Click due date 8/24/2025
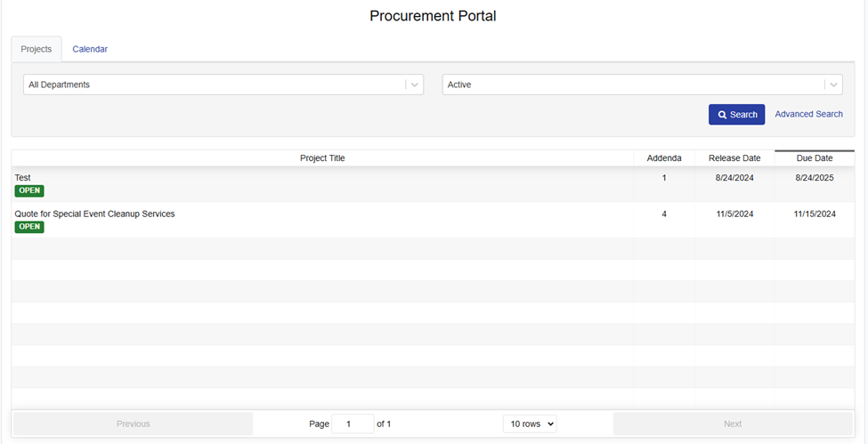This screenshot has width=868, height=444. 815,178
